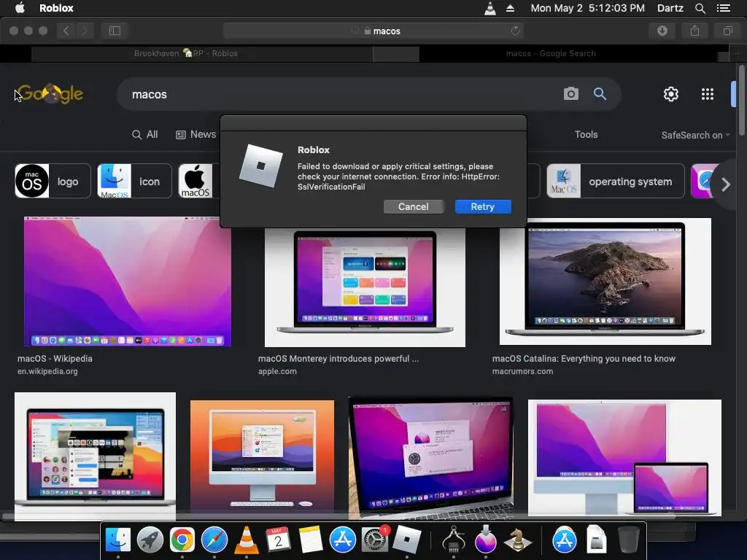The image size is (747, 560).
Task: Select the All search tab
Action: point(145,134)
